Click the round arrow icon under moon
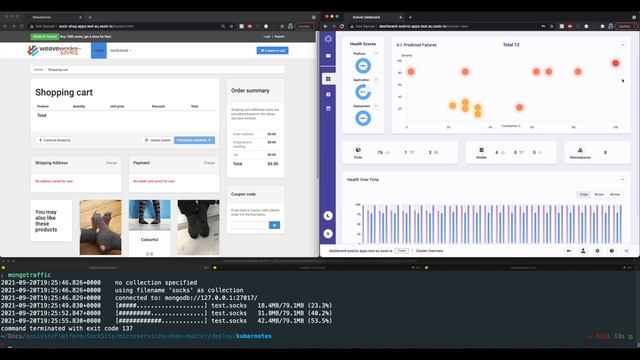The width and height of the screenshot is (640, 360). (x=328, y=233)
